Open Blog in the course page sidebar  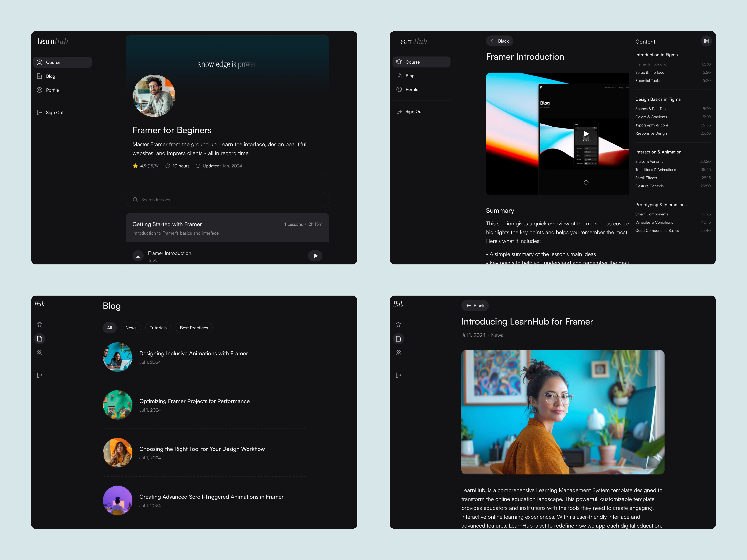tap(51, 76)
